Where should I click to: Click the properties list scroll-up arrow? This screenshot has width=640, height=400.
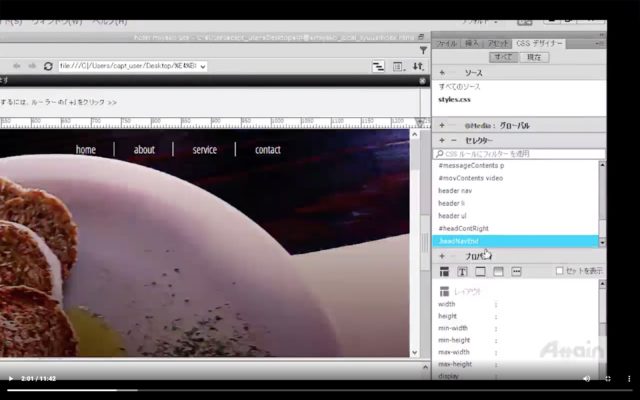click(602, 284)
